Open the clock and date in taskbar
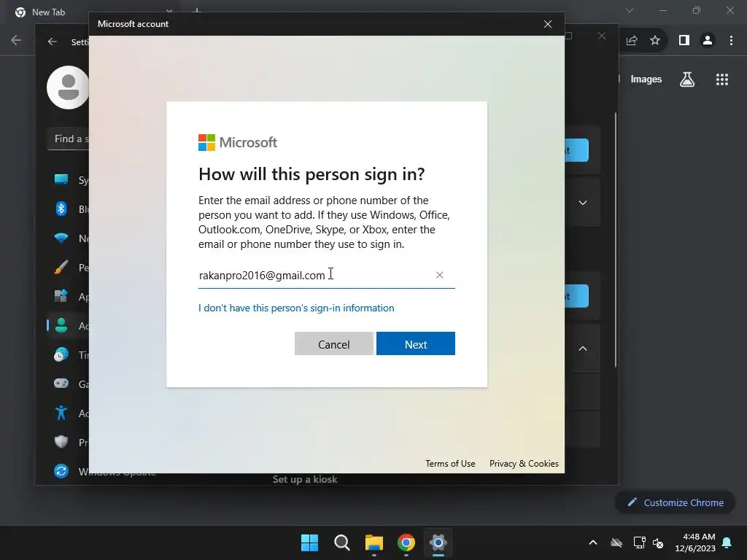Image resolution: width=747 pixels, height=560 pixels. [x=695, y=542]
